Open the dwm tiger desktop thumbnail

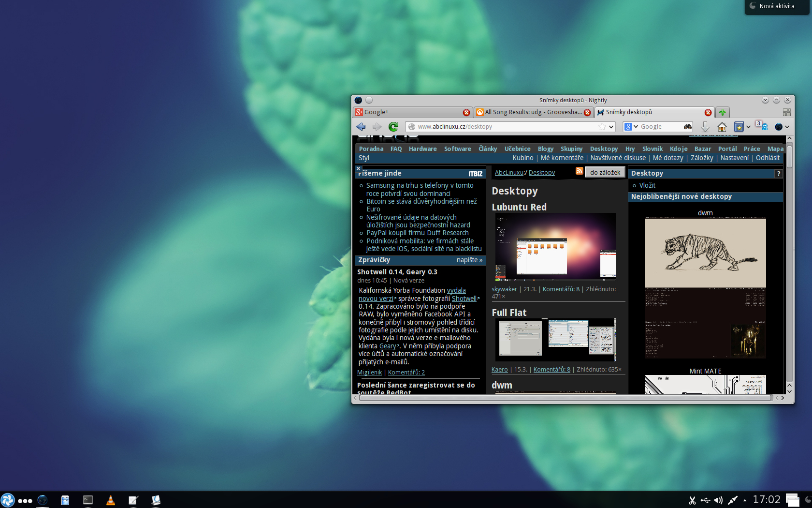coord(706,288)
